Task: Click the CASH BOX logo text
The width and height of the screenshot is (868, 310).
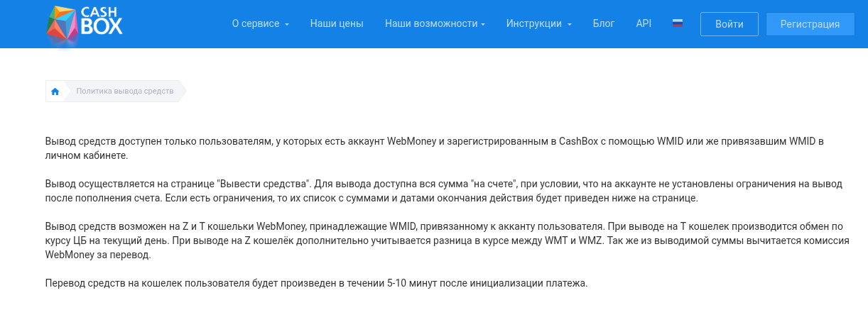Action: point(102,21)
